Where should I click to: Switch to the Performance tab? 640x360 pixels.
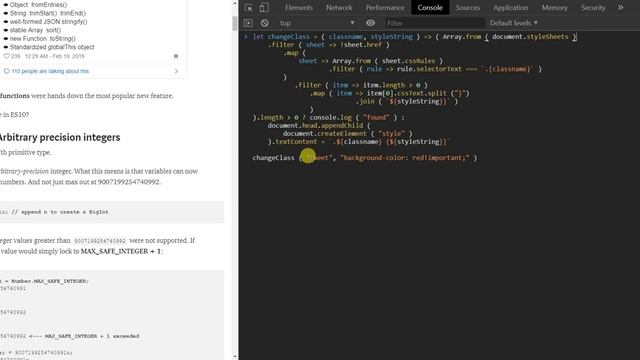[x=385, y=7]
